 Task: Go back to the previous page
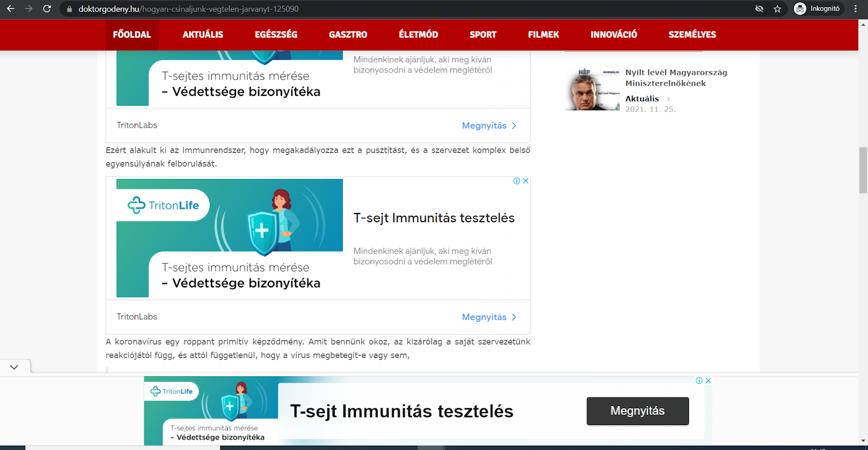click(10, 9)
